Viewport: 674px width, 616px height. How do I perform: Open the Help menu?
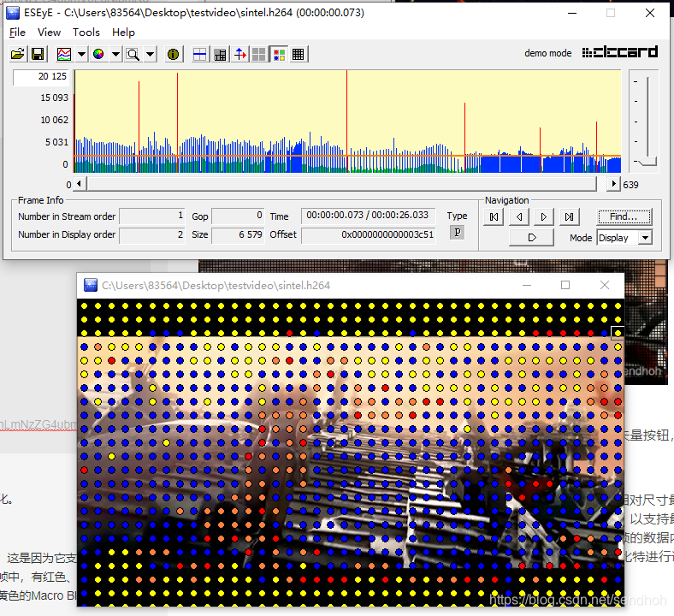tap(123, 33)
